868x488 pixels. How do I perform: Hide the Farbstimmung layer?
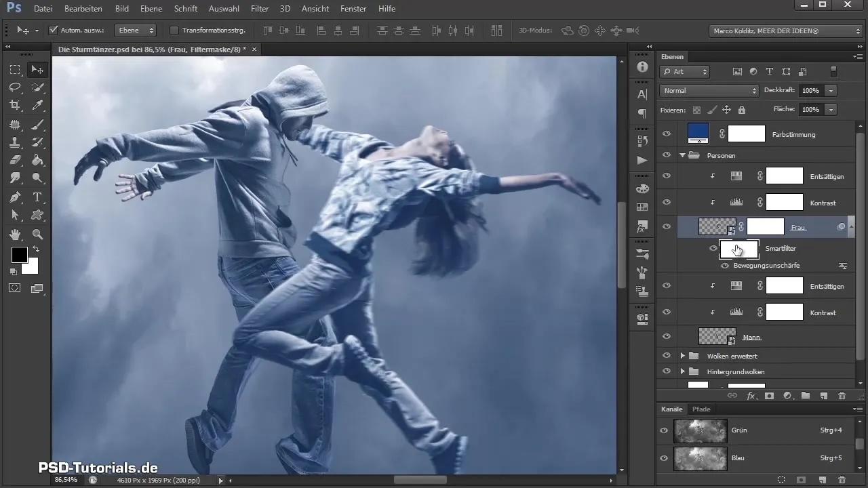pyautogui.click(x=667, y=134)
